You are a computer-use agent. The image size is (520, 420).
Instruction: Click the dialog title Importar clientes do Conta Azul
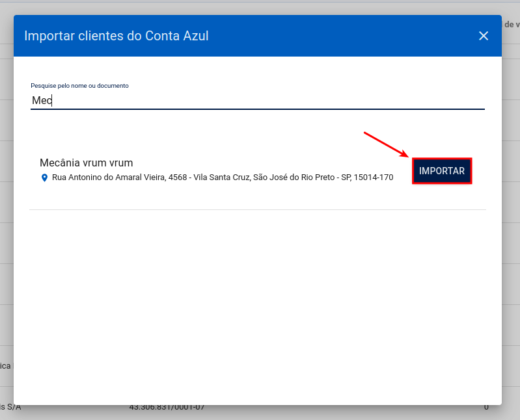[x=116, y=36]
